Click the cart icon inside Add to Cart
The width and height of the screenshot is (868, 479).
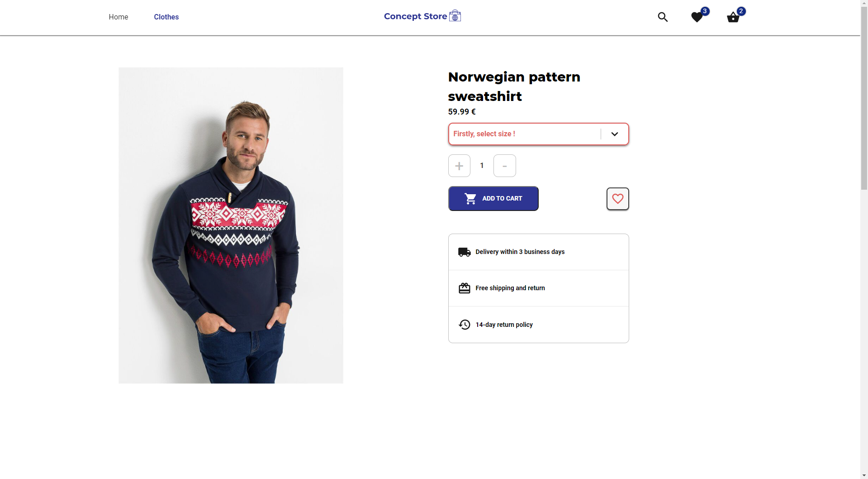tap(470, 198)
